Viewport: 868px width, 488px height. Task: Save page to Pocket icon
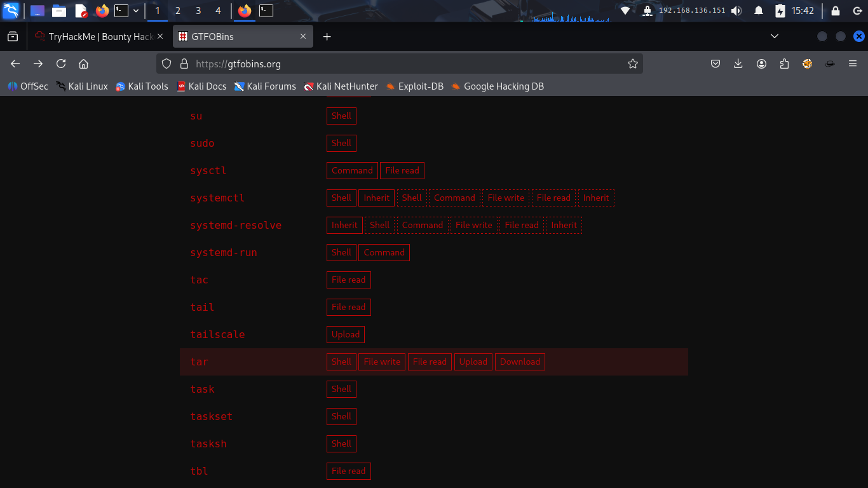point(715,64)
